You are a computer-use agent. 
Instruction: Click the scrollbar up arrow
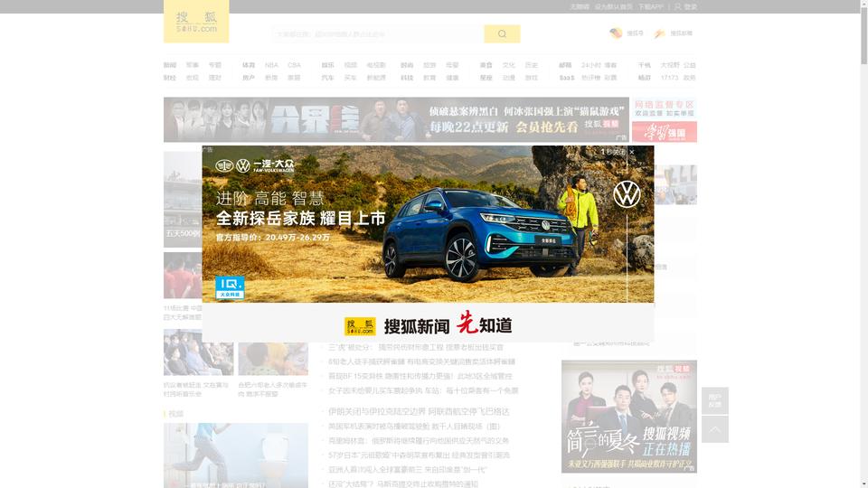[x=863, y=4]
